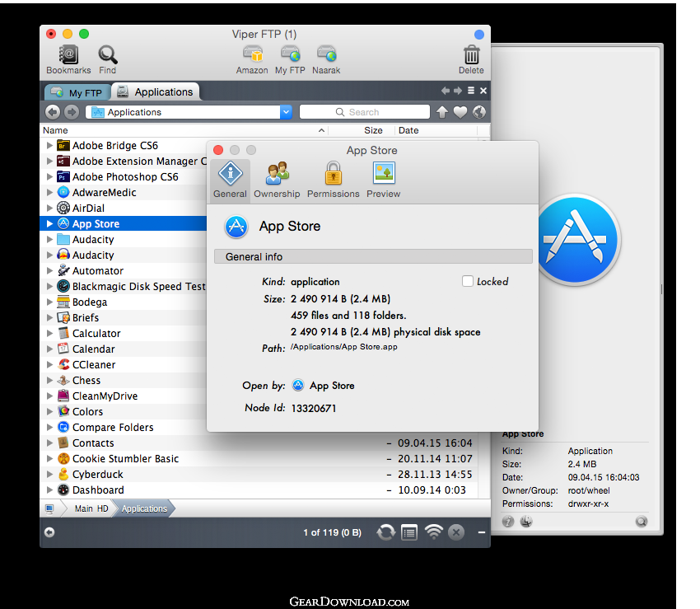This screenshot has width=700, height=609.
Task: Select Cyberduck in the file list
Action: click(98, 475)
